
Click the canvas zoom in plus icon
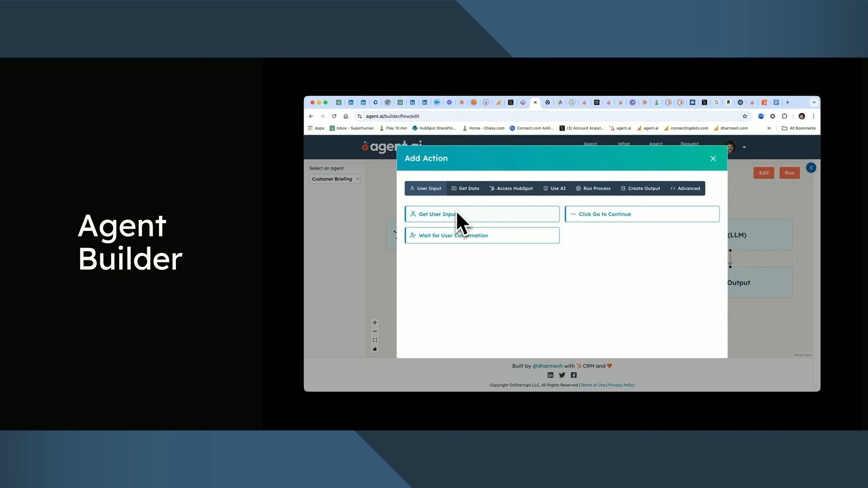[x=375, y=323]
